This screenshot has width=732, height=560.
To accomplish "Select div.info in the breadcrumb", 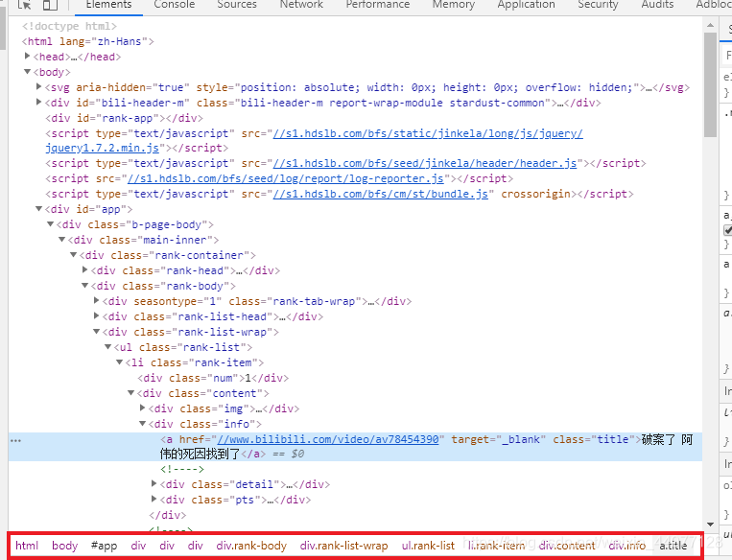I will (627, 546).
